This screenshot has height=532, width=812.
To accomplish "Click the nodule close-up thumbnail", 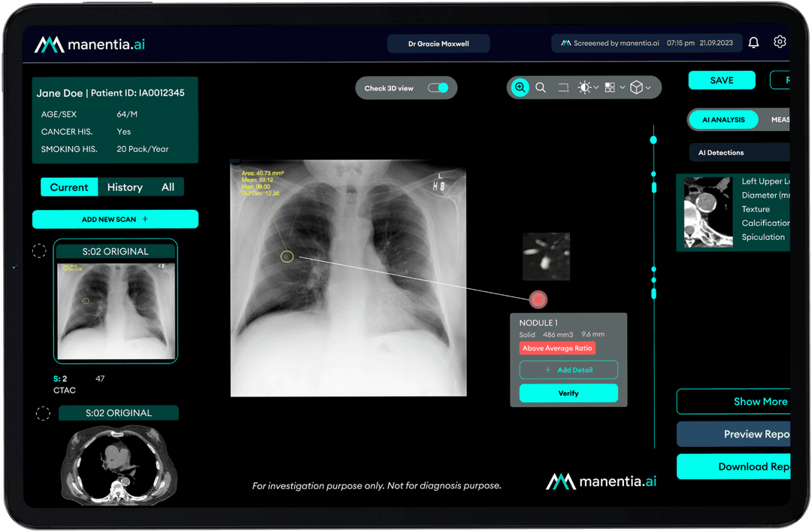I will [546, 257].
